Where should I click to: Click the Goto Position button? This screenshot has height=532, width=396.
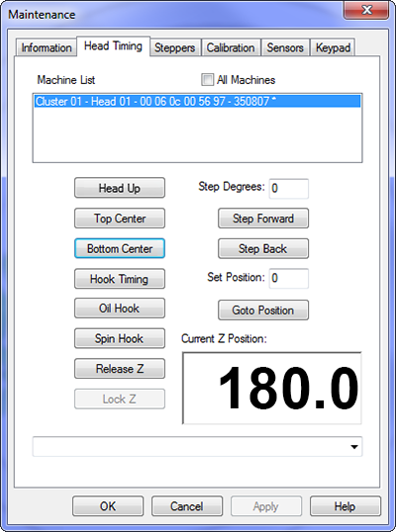click(263, 310)
